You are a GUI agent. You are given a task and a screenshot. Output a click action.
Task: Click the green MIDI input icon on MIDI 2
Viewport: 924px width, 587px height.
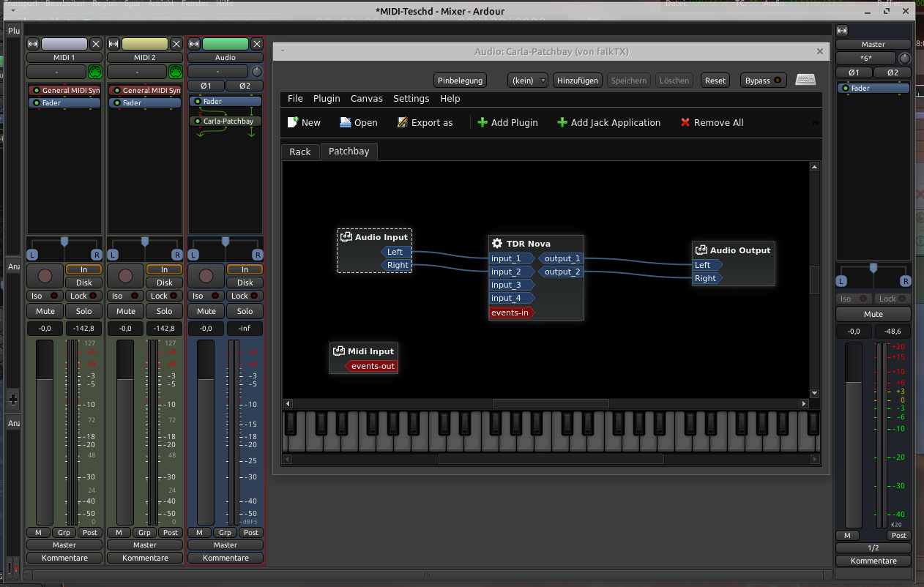(x=175, y=72)
